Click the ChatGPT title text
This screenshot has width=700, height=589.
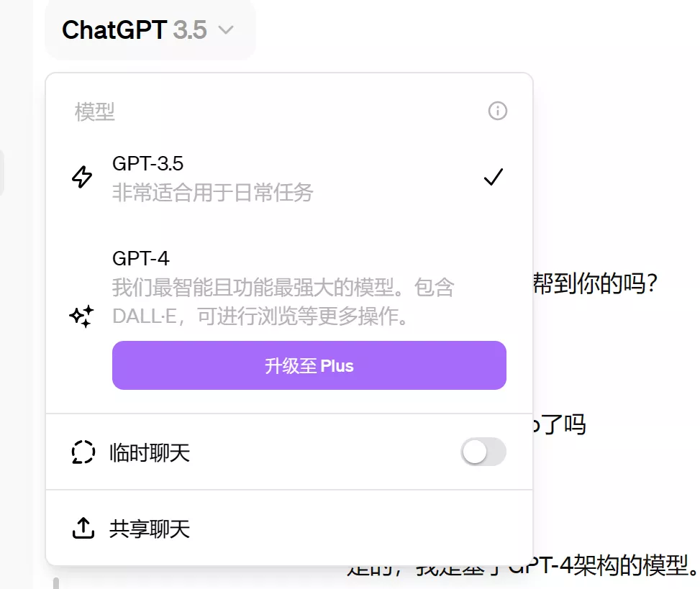[114, 30]
